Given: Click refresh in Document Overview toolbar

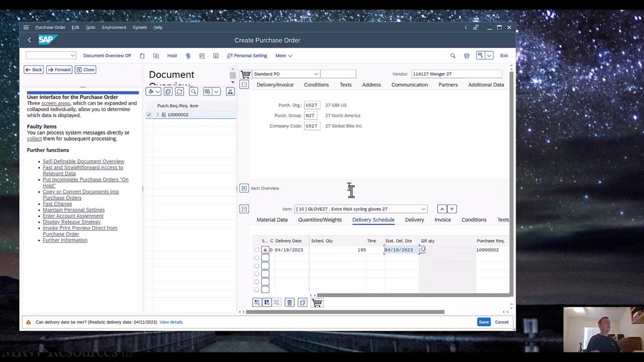Looking at the screenshot, I should tap(179, 92).
